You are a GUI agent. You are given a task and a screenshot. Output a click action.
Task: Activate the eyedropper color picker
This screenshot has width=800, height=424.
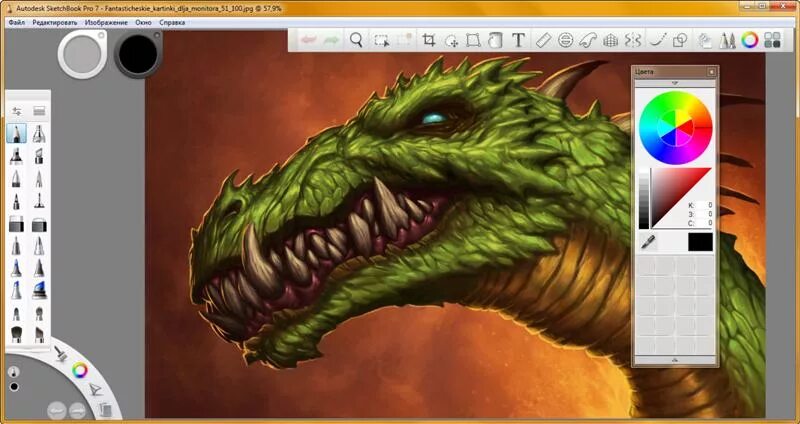pos(648,242)
